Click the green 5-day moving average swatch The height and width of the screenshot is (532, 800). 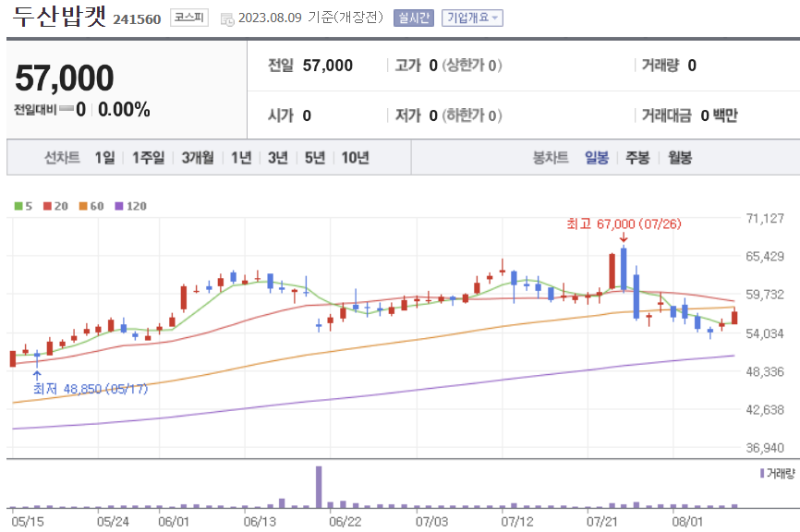point(18,206)
